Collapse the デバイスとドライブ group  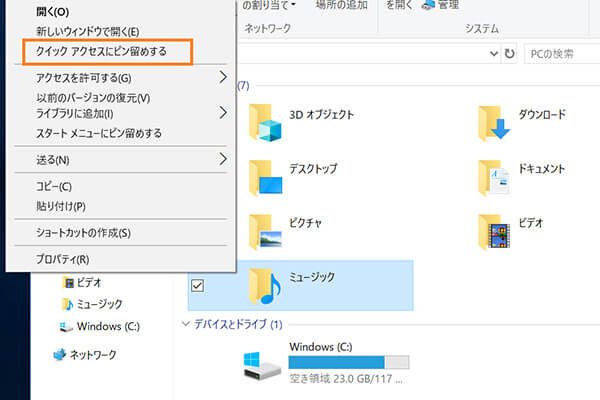pyautogui.click(x=186, y=324)
